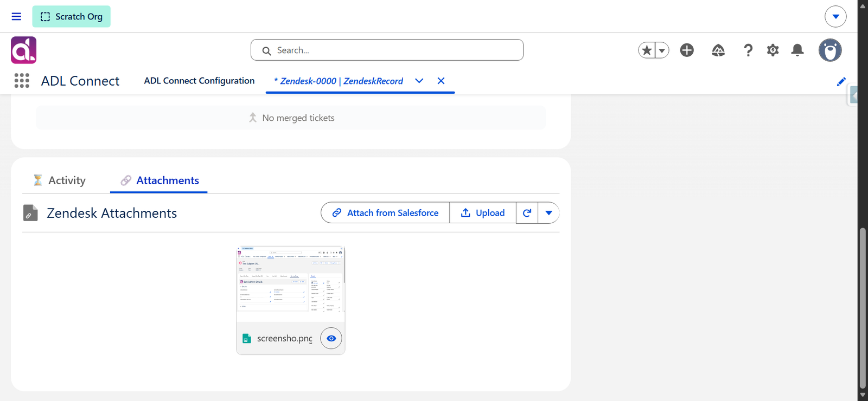
Task: Click the Upload button
Action: tap(483, 213)
